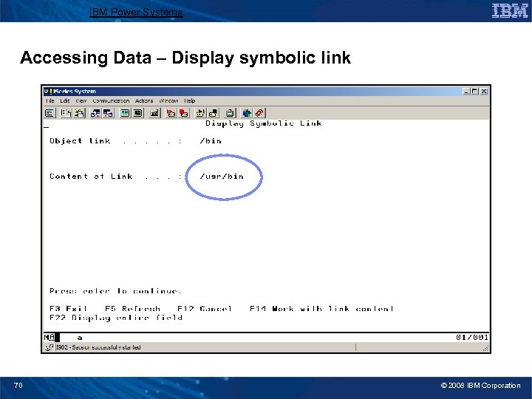Click the Send File to Host icon

coord(95,113)
